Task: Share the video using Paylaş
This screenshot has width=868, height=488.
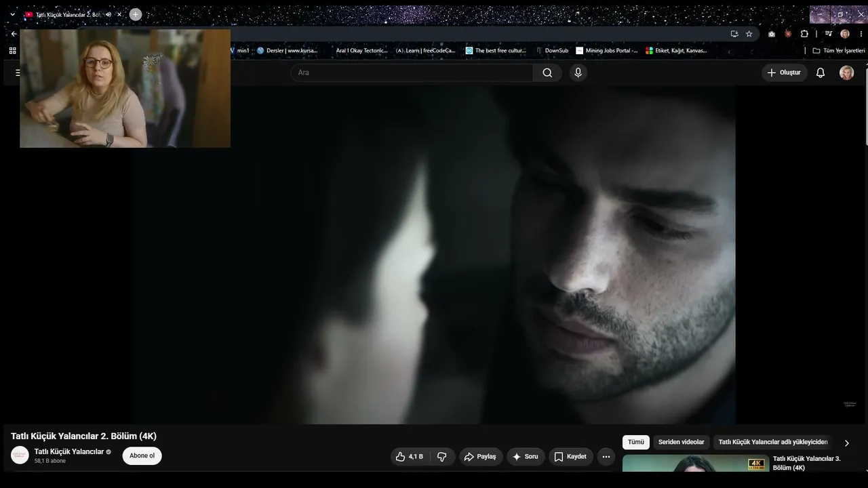Action: click(x=481, y=457)
